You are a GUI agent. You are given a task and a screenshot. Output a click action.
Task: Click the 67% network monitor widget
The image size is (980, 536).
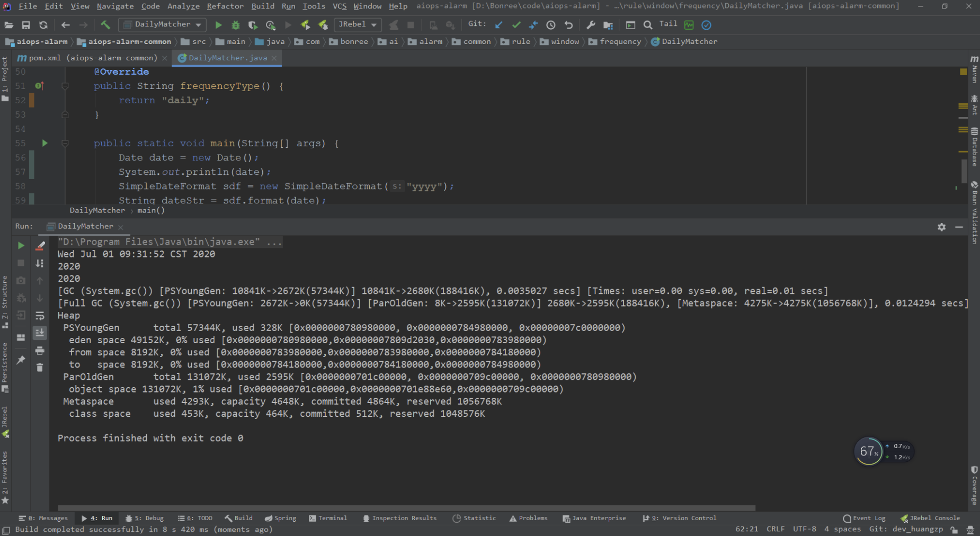(868, 451)
